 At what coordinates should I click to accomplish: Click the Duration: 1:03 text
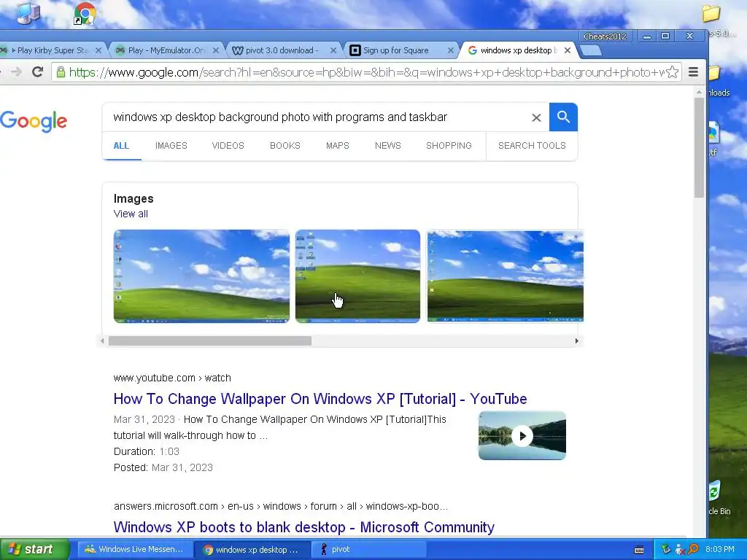146,451
